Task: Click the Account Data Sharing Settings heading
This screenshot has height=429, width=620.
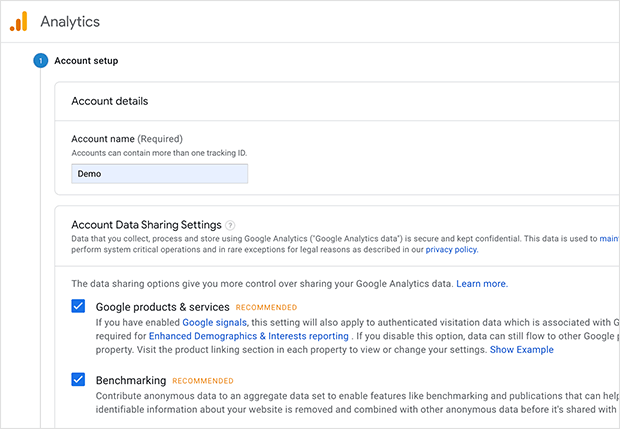Action: point(146,225)
